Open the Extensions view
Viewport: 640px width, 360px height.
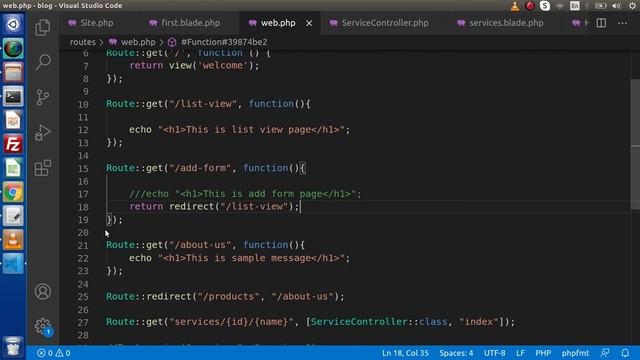[42, 167]
